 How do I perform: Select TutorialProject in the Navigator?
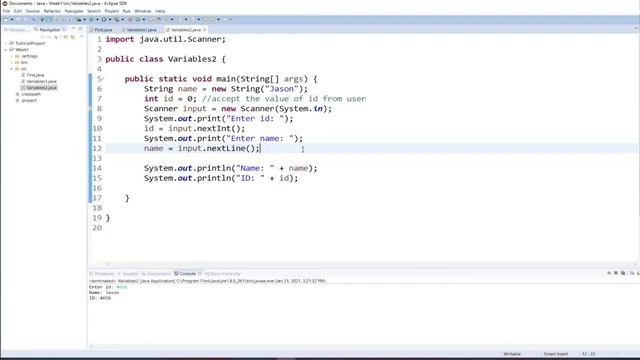click(30, 43)
